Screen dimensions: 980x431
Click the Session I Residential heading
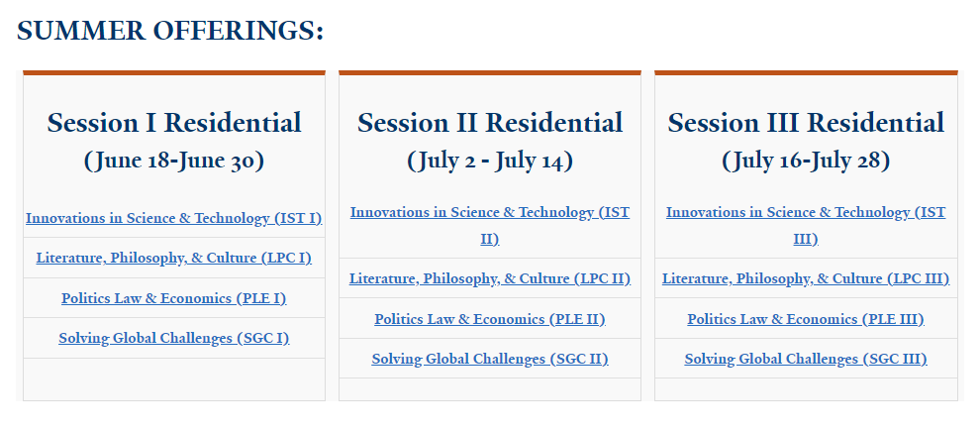pos(173,123)
